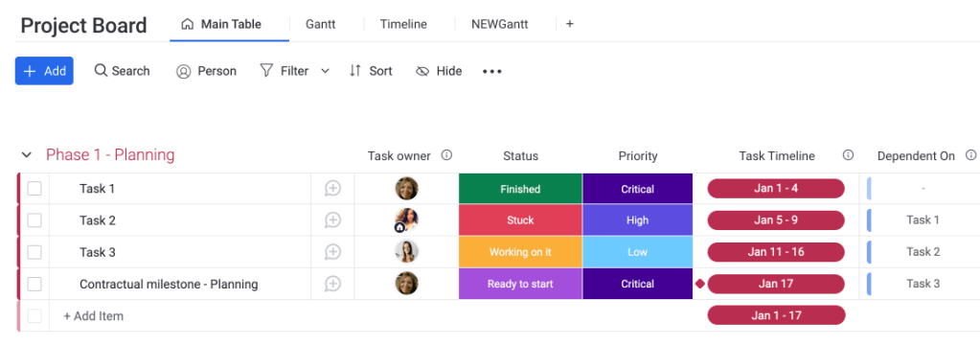980x346 pixels.
Task: Click the Task 2 item name
Action: click(x=98, y=220)
